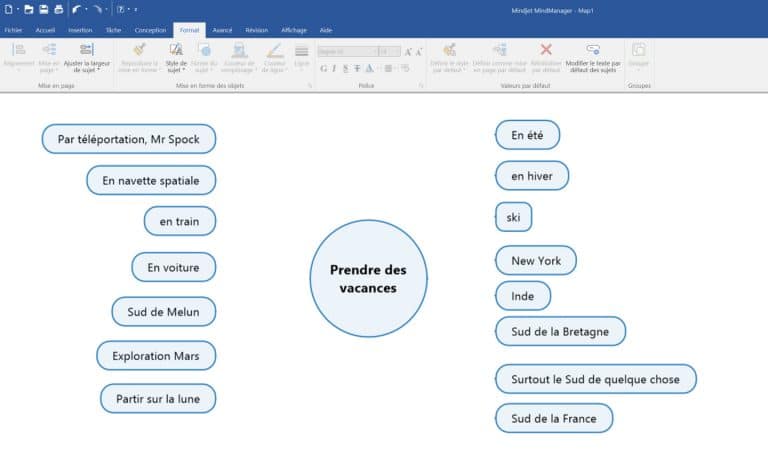Toggle italic (I) font formatting
768x464 pixels.
[334, 69]
